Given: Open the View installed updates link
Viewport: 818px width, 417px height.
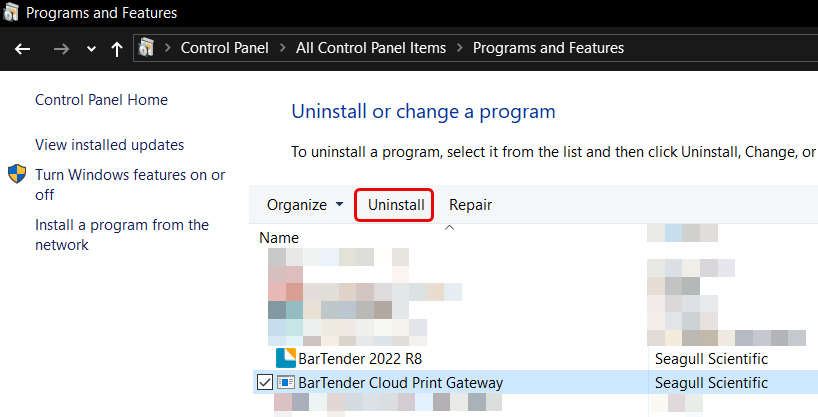Looking at the screenshot, I should coord(110,145).
